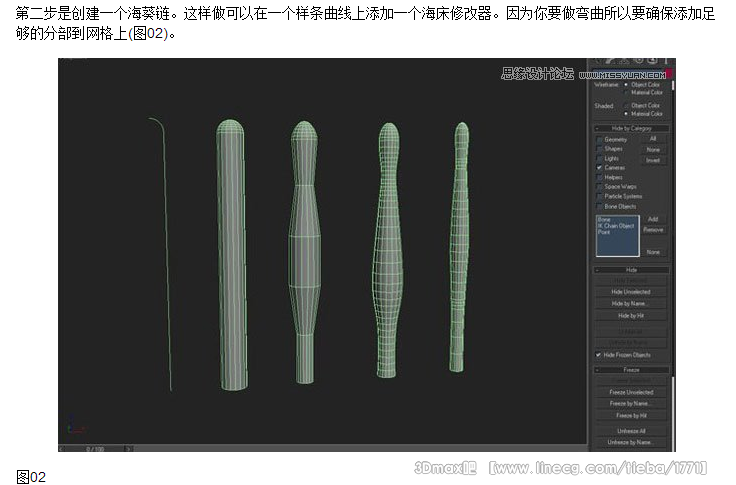The image size is (736, 485).
Task: Select Point in the category list
Action: [x=604, y=232]
